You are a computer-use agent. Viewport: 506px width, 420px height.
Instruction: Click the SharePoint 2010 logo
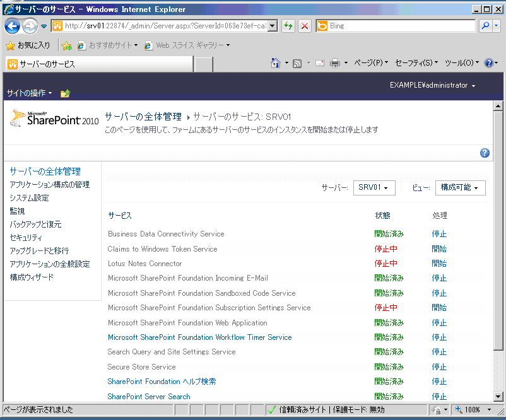[54, 119]
